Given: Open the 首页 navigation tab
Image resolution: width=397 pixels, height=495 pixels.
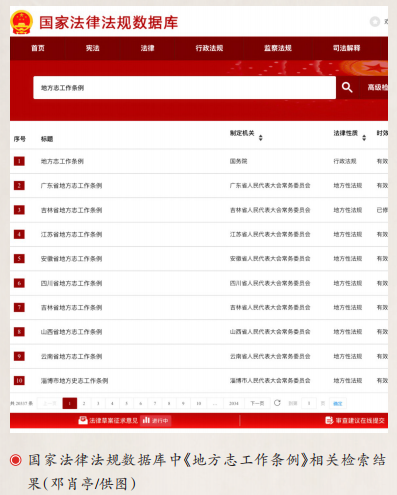Looking at the screenshot, I should click(38, 48).
